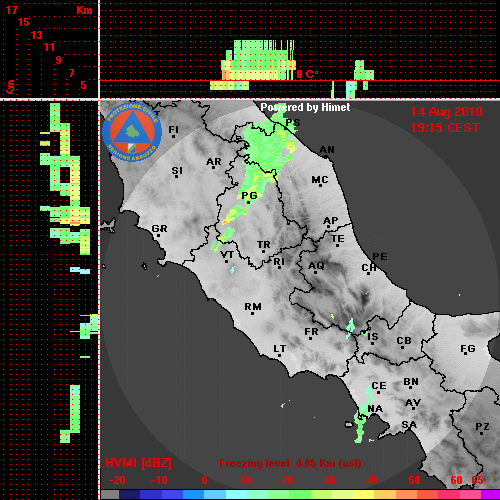Click the 'Powered by Himet' text
The image size is (500, 500).
coord(305,107)
